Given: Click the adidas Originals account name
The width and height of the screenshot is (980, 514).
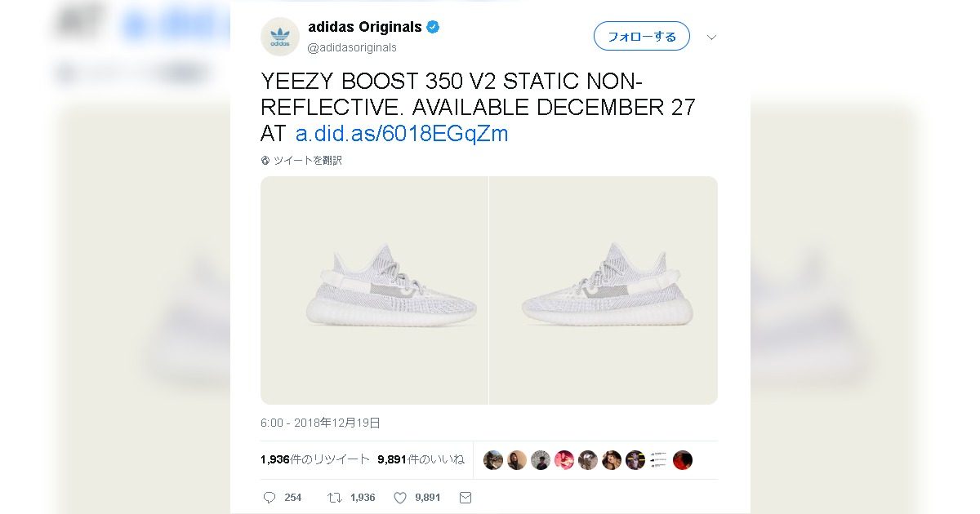Looking at the screenshot, I should 364,27.
